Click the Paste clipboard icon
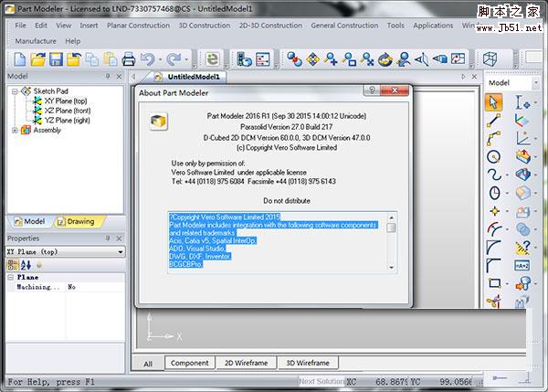The width and height of the screenshot is (548, 392). click(111, 59)
